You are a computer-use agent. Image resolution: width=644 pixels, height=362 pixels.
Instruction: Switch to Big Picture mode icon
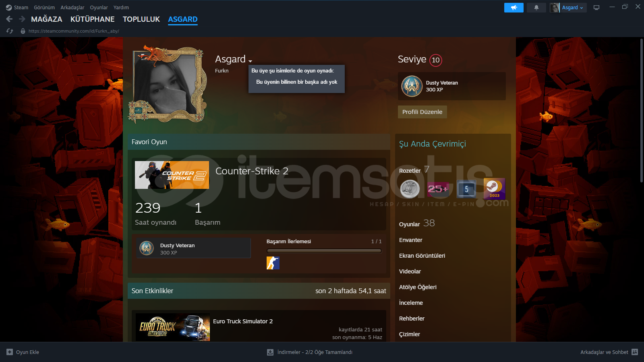(596, 8)
